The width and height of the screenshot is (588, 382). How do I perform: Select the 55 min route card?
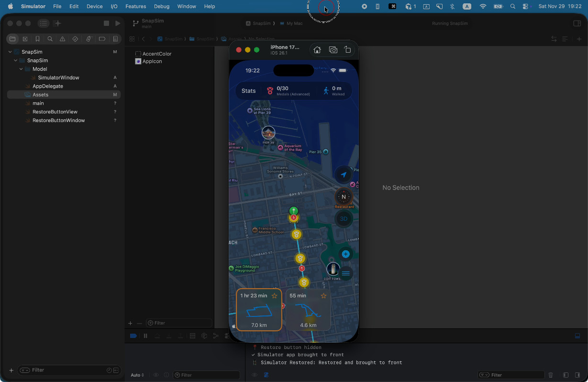[x=308, y=310]
